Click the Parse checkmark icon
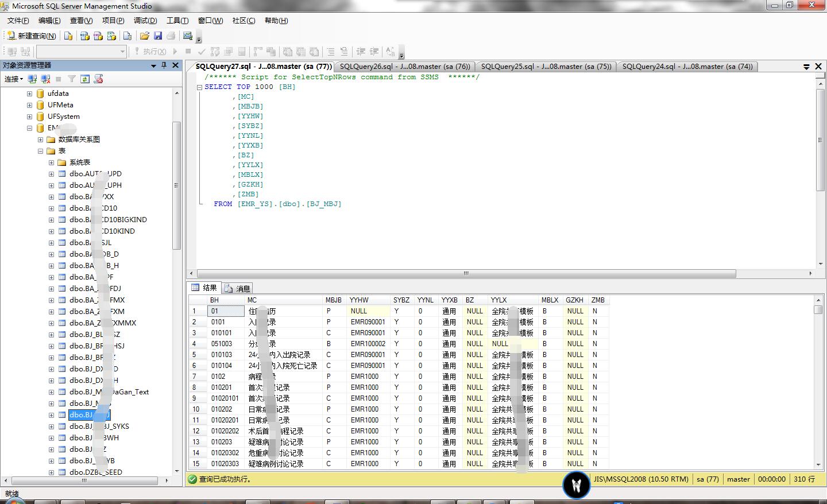827x504 pixels. pyautogui.click(x=202, y=51)
